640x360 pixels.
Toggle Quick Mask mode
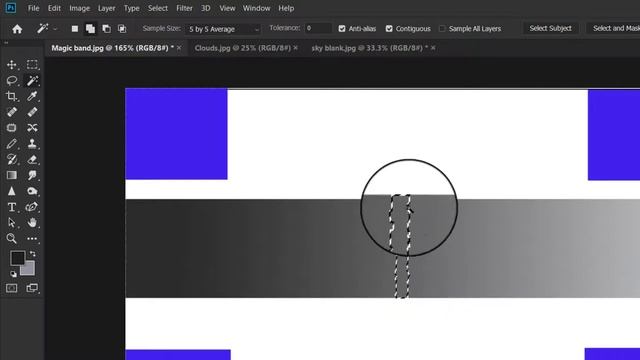11,288
